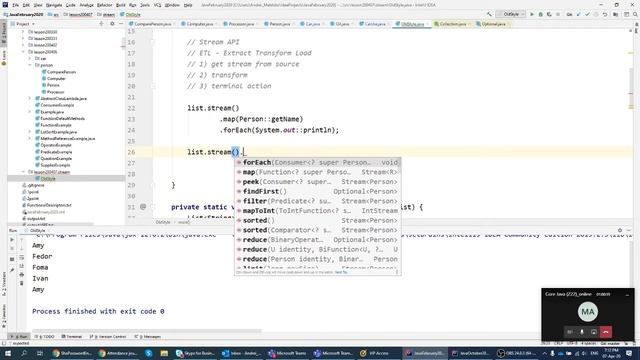Open the File menu
This screenshot has width=640, height=360.
(16, 5)
